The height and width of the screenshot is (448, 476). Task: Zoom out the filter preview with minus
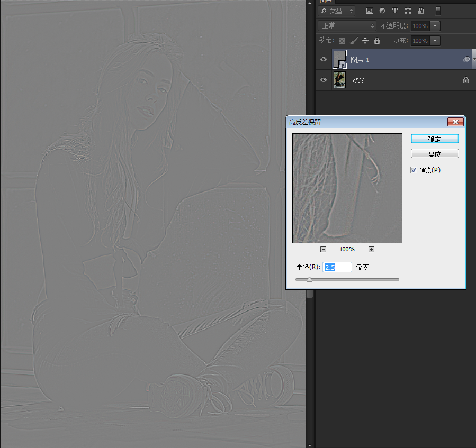[x=323, y=249]
